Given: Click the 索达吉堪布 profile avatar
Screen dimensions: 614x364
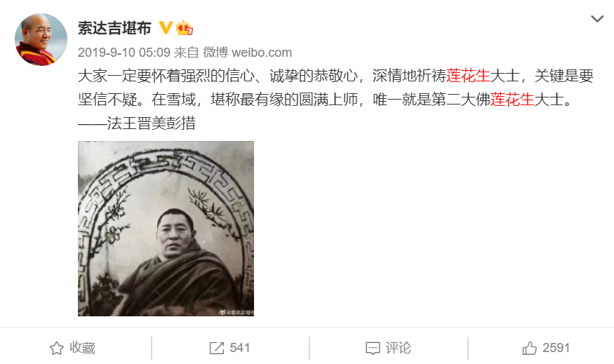Looking at the screenshot, I should coord(41,39).
